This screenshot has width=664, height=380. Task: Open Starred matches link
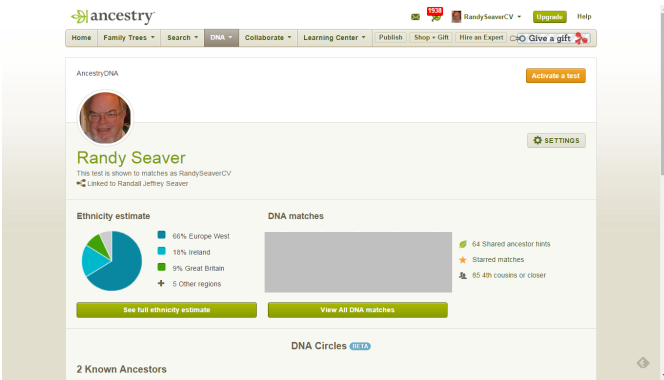pos(498,260)
